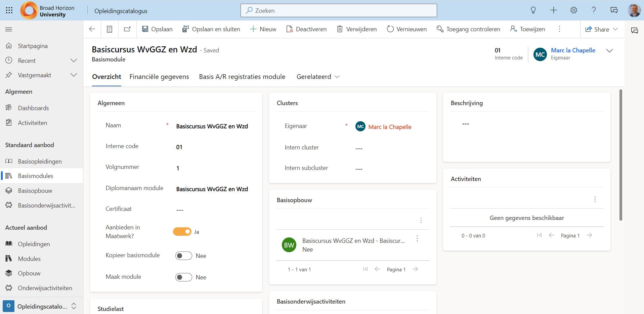Open record in new window icon
The image size is (644, 314).
click(127, 29)
